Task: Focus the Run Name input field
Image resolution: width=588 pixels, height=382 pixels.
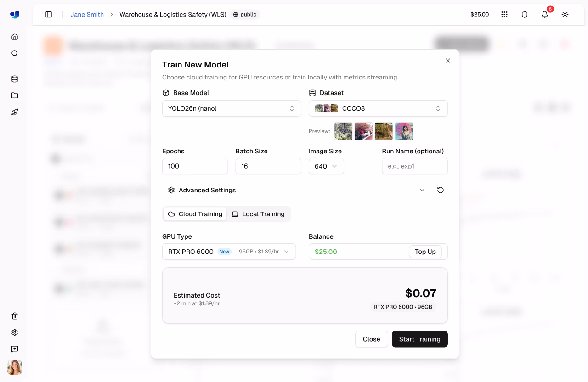Action: coord(415,166)
